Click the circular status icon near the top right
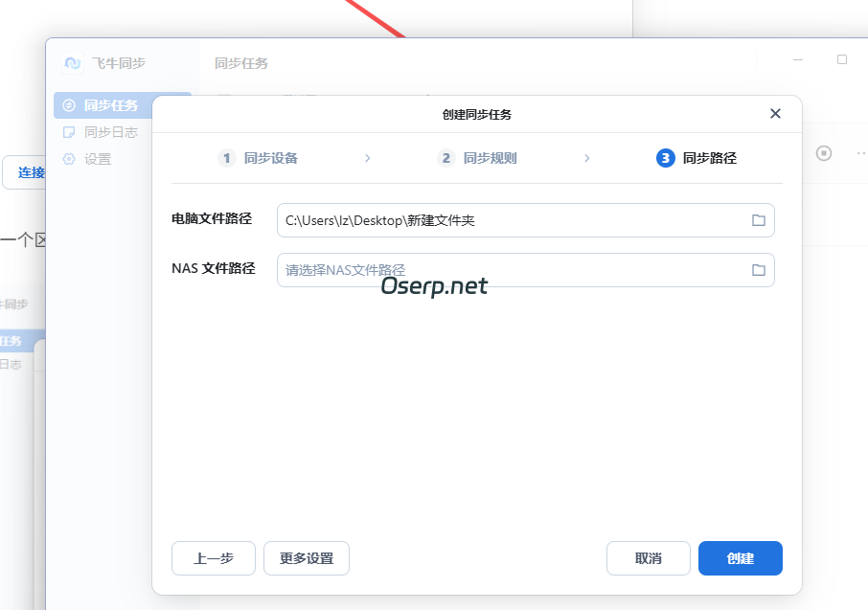The width and height of the screenshot is (868, 610). (x=824, y=151)
